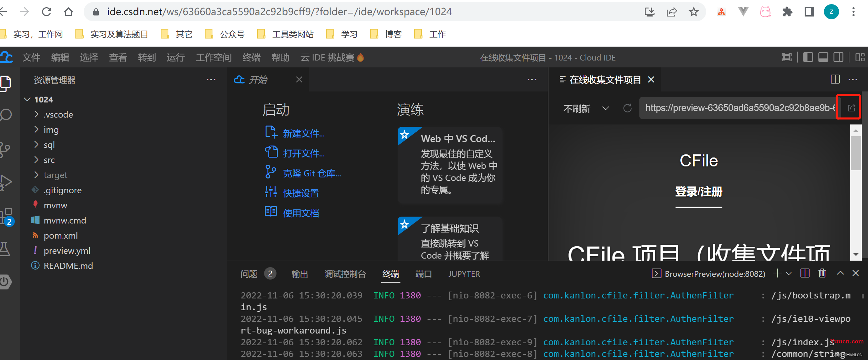Screen dimensions: 868x360
Task: Bookmark this page with the star icon
Action: tap(693, 12)
